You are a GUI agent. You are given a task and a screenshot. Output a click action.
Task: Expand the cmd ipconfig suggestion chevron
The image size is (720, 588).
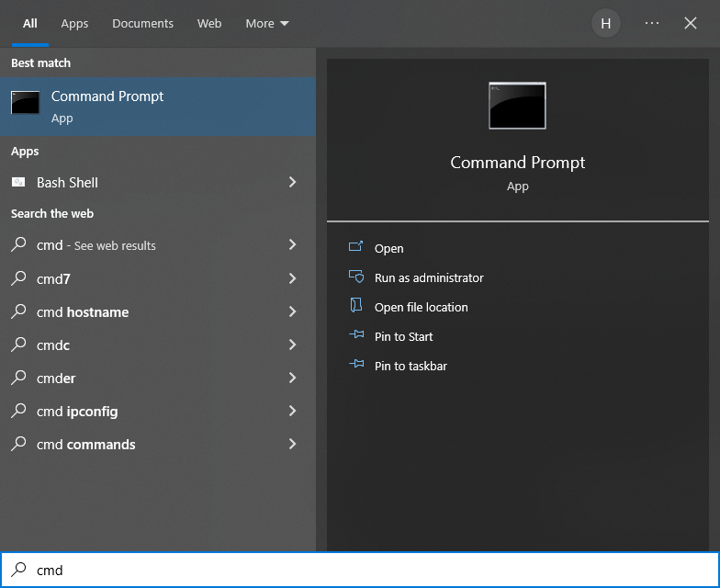292,412
